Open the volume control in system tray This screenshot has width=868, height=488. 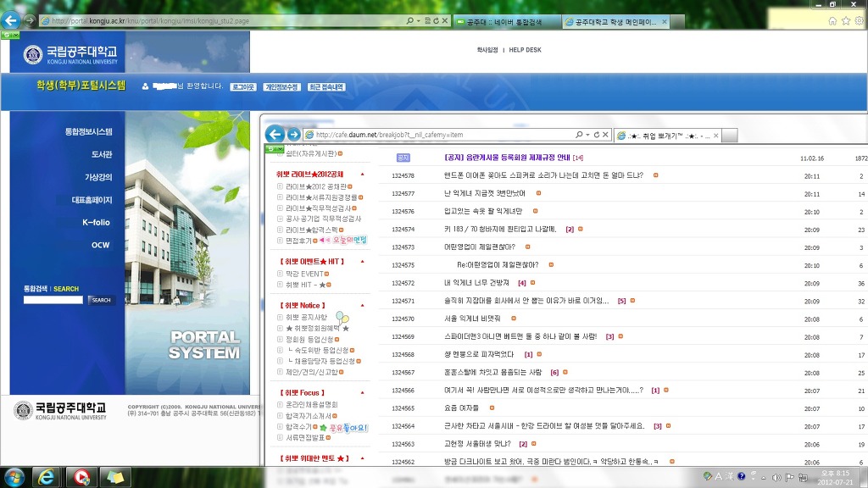pos(776,478)
